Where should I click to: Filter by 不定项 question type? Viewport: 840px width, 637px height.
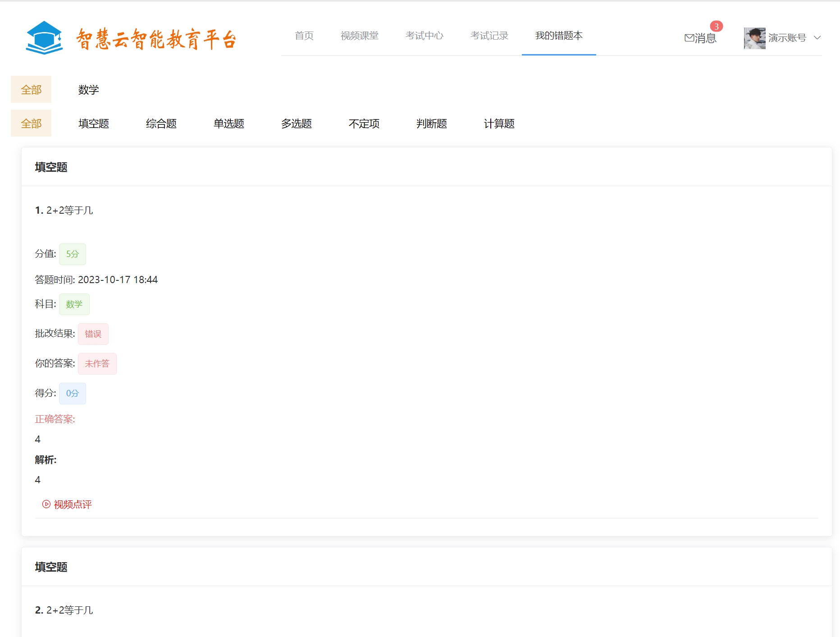tap(364, 124)
